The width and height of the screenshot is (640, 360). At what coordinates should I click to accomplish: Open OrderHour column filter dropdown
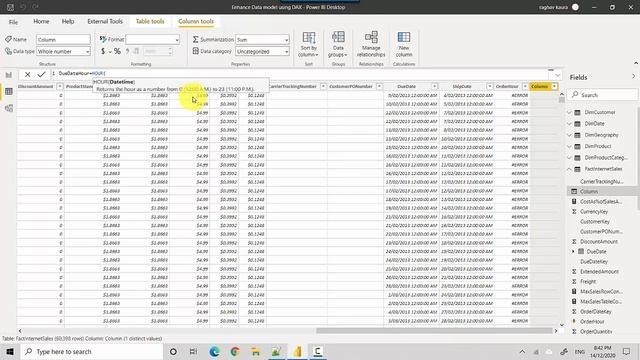525,86
